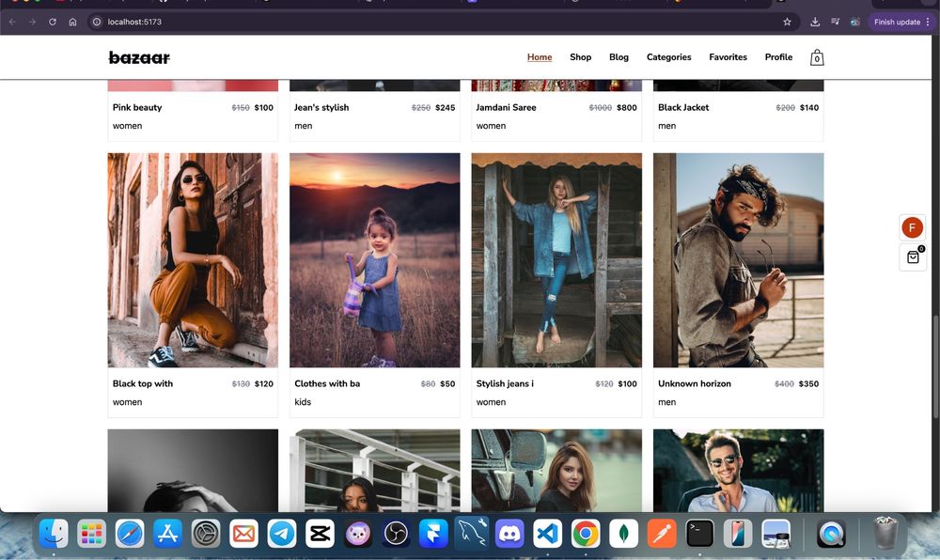
Task: Go to the Home nav link
Action: click(540, 57)
